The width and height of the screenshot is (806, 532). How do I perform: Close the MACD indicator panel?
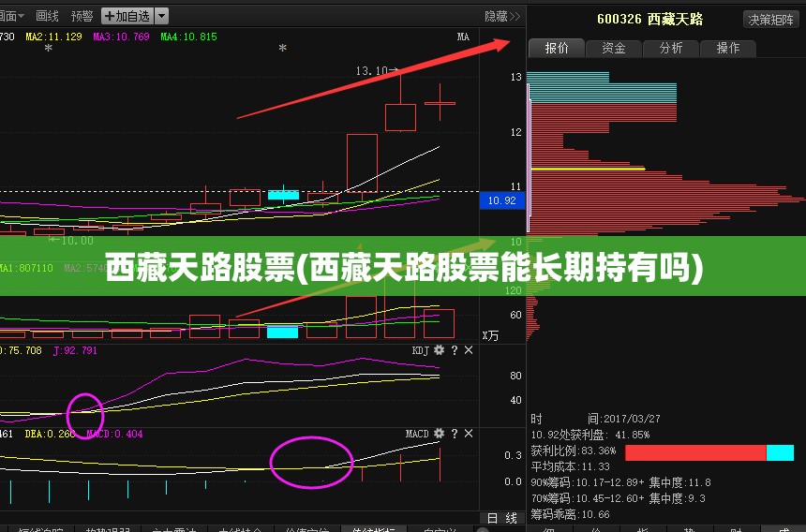pyautogui.click(x=469, y=434)
